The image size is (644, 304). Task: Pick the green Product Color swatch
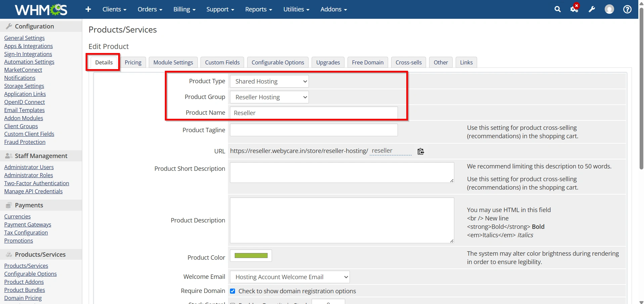(251, 255)
